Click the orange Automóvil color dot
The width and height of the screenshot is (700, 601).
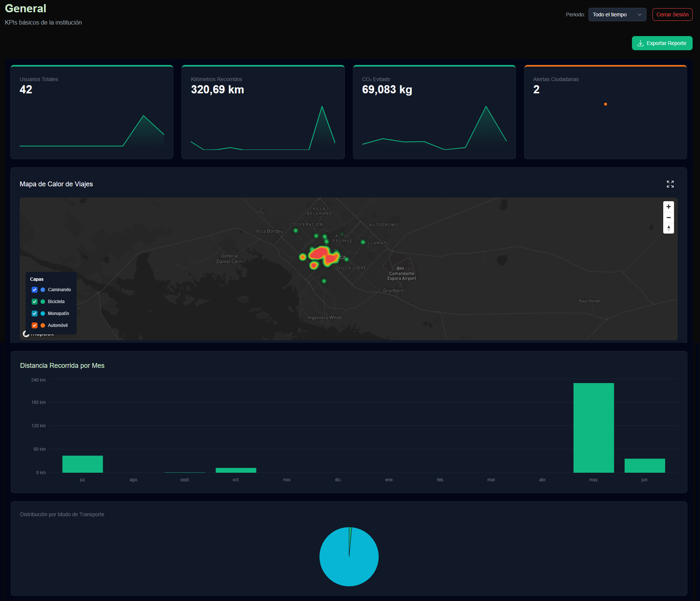(x=43, y=325)
